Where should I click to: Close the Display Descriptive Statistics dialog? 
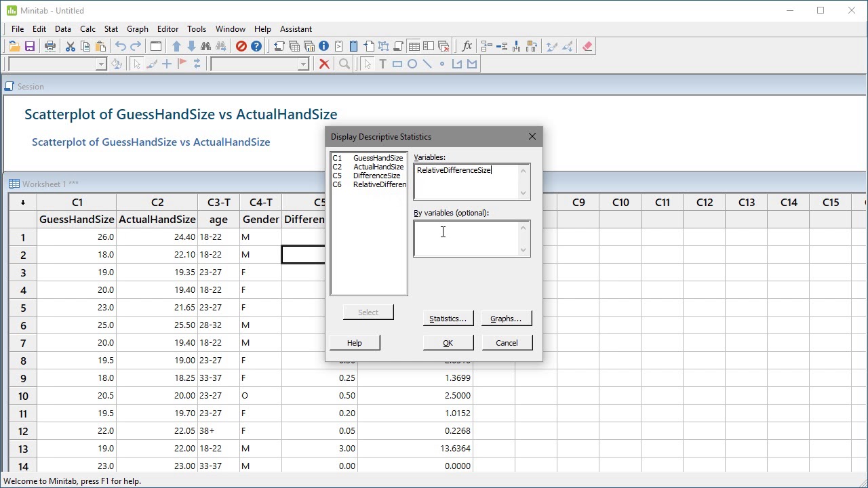click(532, 136)
